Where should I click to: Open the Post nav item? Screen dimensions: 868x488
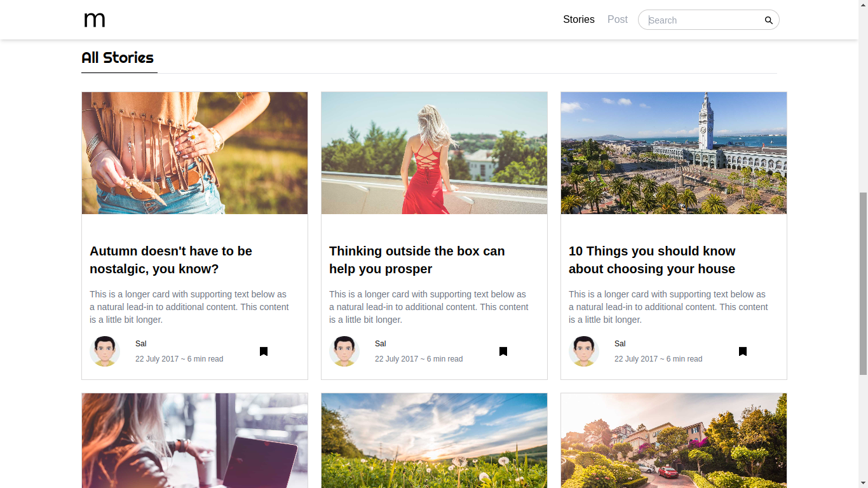(618, 20)
